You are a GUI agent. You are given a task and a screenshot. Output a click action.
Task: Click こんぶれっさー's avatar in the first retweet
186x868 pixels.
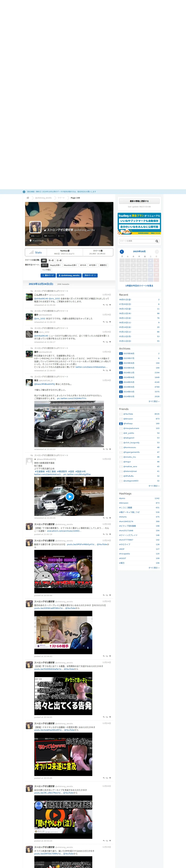(29, 297)
